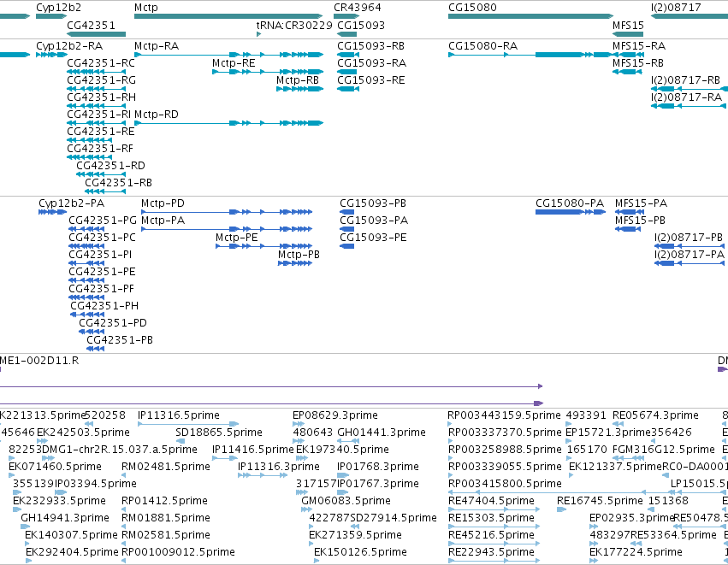Screen dimensions: 728x565
Task: Select the MFS15-RB transcript label
Action: 638,63
